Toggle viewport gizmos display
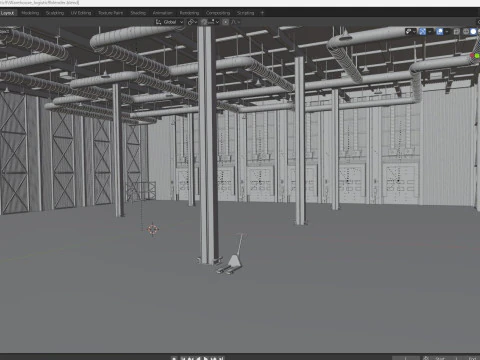The height and width of the screenshot is (360, 480). (422, 32)
